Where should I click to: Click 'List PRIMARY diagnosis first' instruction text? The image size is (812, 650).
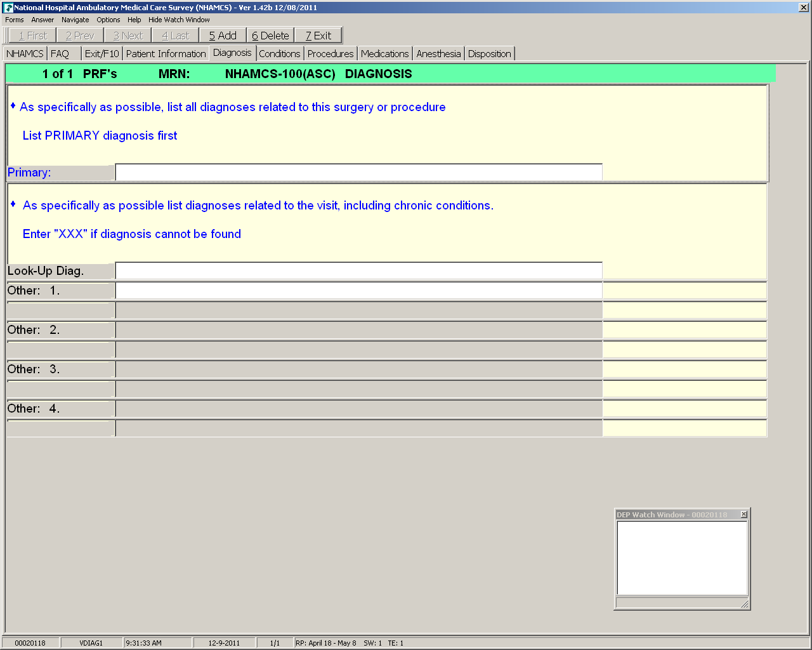100,136
